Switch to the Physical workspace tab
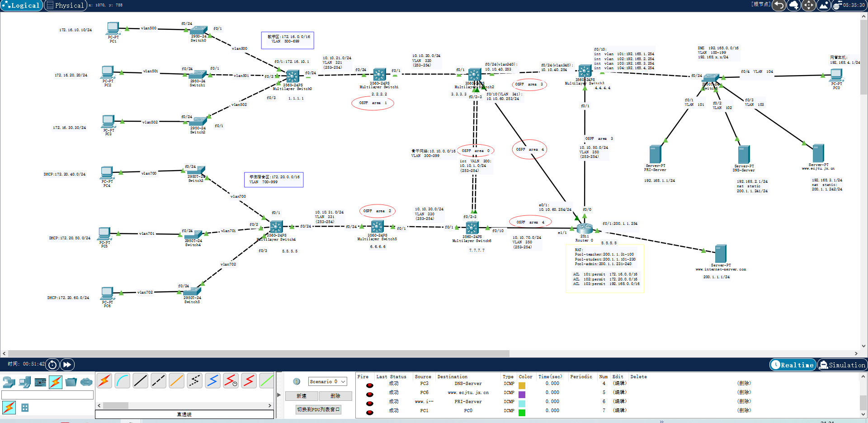 (66, 5)
